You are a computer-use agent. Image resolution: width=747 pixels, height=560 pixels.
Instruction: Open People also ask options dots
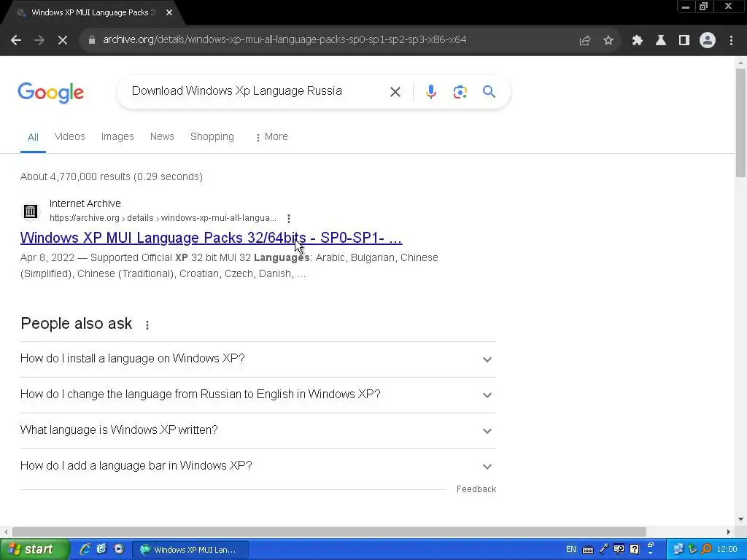pos(147,324)
